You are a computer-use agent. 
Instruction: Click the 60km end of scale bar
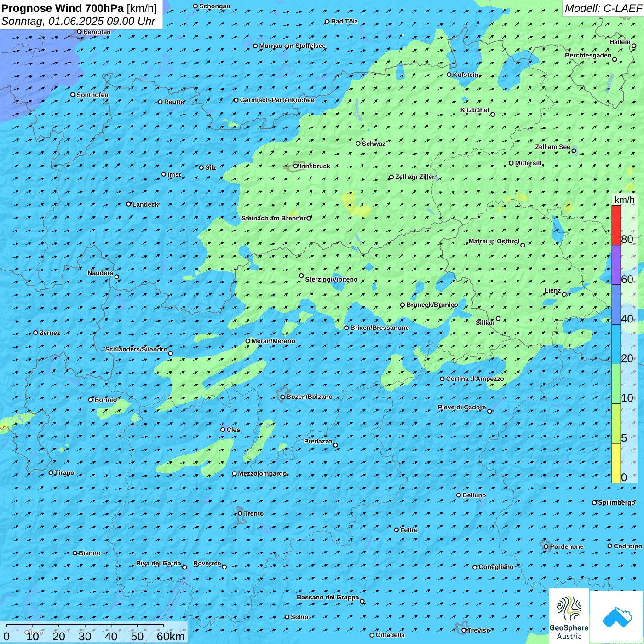pos(170,636)
